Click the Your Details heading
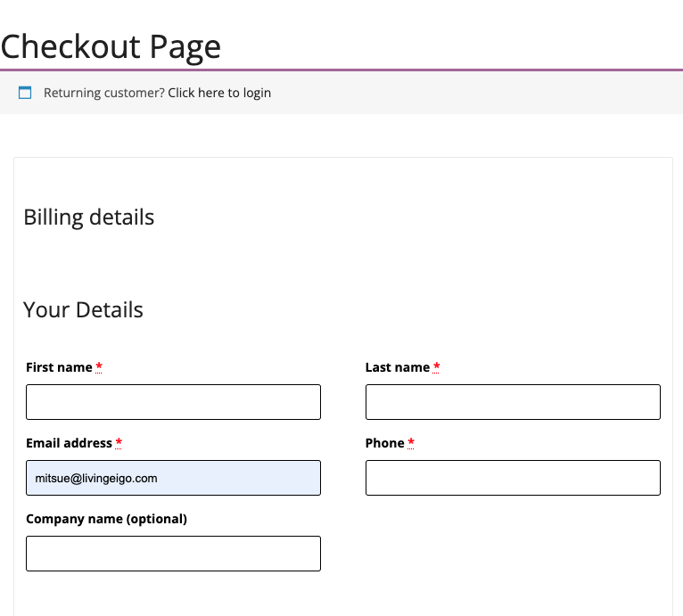 click(83, 309)
